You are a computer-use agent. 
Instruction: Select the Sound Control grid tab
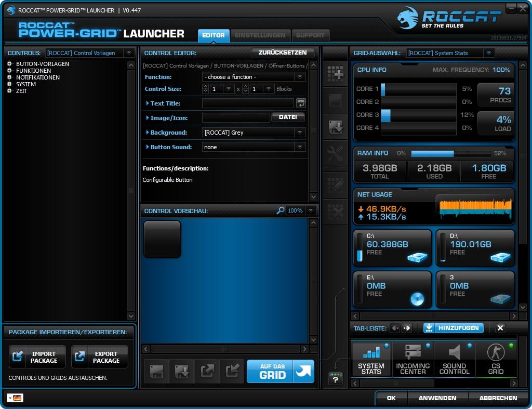455,360
